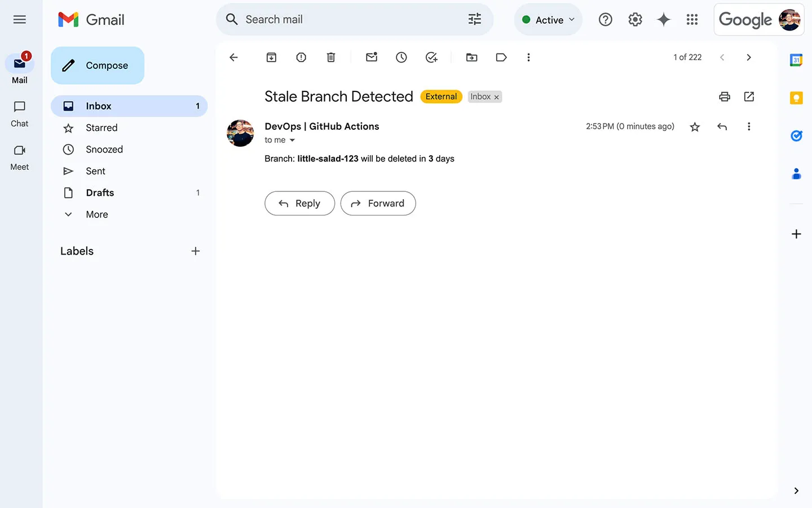This screenshot has width=812, height=508.
Task: Go to the Drafts folder
Action: point(100,193)
